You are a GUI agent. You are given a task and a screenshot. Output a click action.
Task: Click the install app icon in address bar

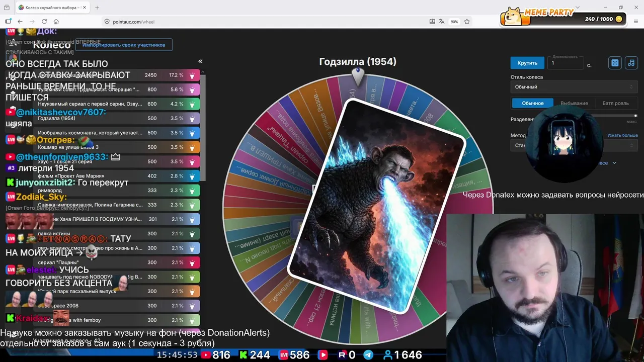432,22
